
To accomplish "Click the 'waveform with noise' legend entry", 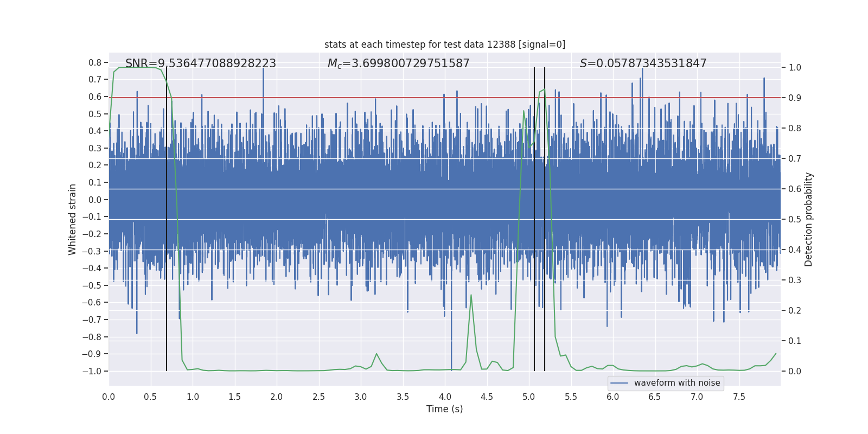I will pos(677,383).
